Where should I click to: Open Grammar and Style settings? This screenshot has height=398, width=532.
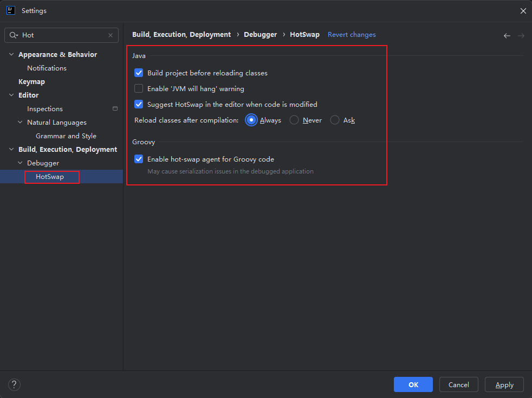pyautogui.click(x=66, y=136)
